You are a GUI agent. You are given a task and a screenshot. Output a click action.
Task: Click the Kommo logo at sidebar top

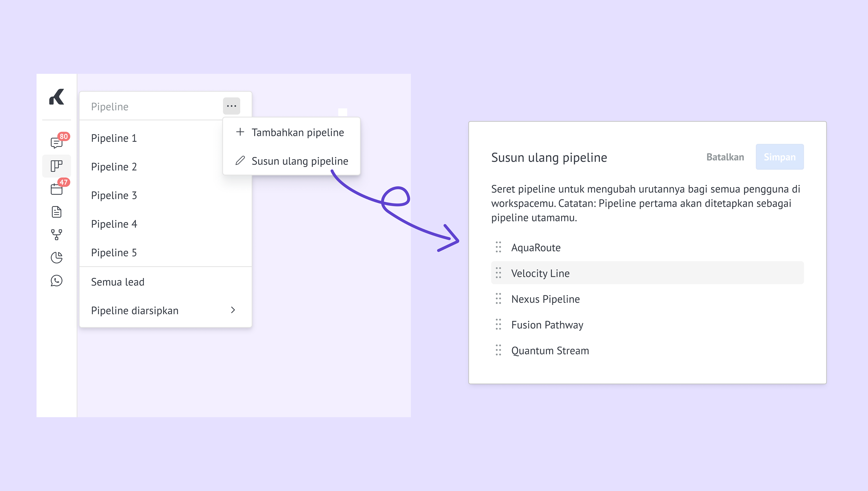click(57, 97)
